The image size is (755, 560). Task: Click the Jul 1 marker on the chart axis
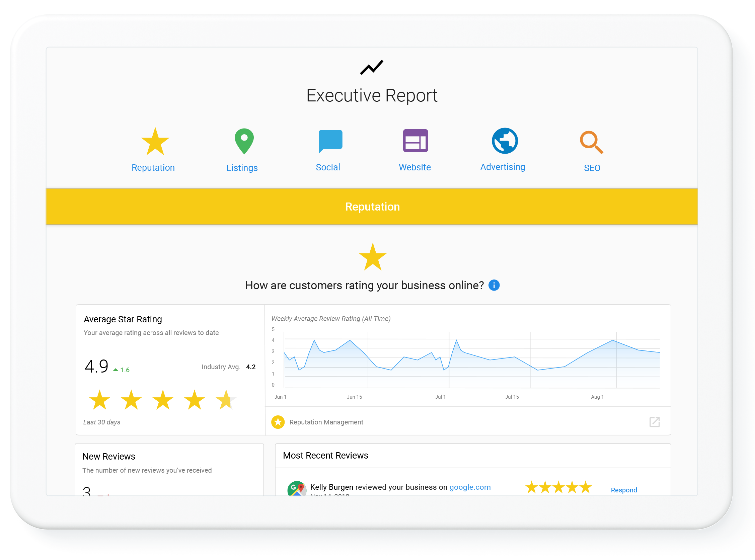click(440, 397)
